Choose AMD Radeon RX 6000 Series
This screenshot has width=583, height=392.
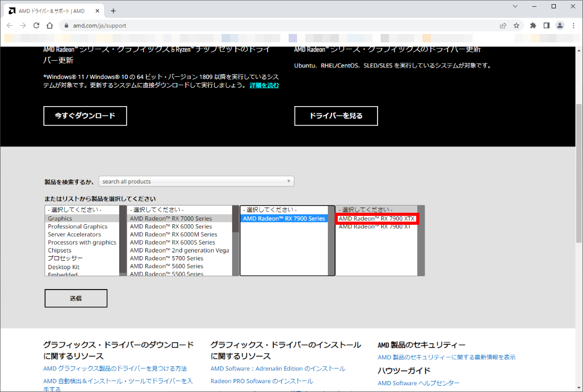point(179,227)
